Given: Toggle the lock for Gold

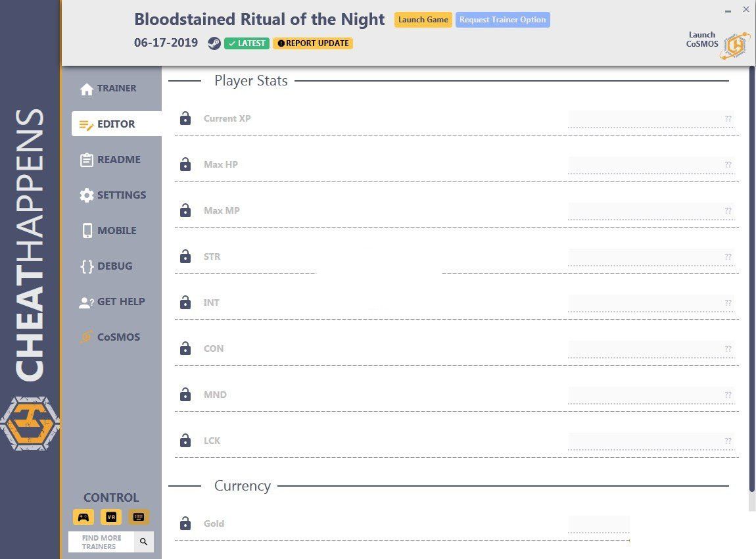Looking at the screenshot, I should pyautogui.click(x=185, y=523).
